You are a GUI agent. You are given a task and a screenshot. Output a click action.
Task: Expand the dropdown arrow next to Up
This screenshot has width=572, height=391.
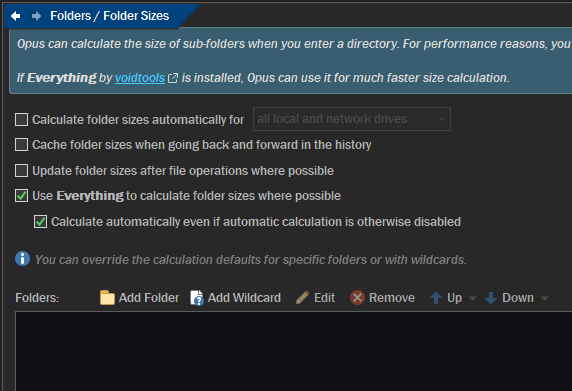(472, 298)
